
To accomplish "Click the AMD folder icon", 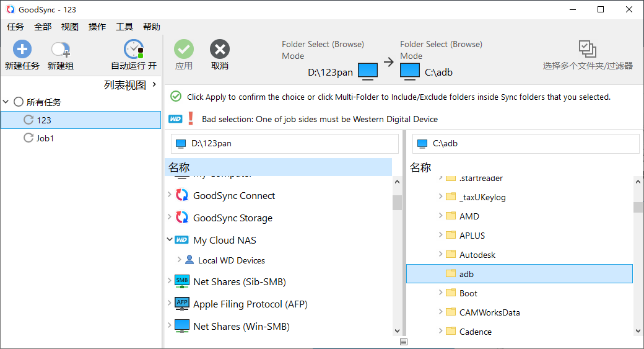I will click(451, 215).
